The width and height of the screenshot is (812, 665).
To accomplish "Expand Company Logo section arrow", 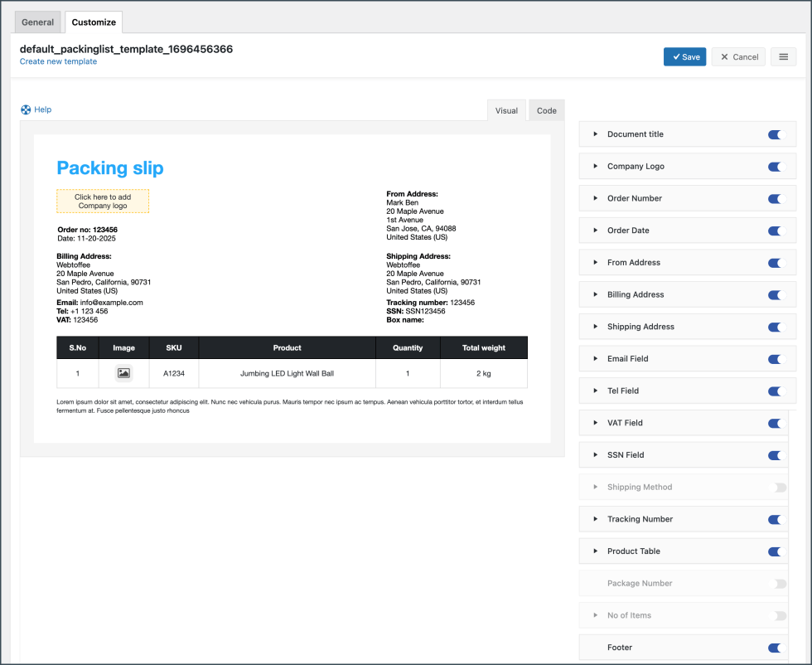I will point(596,167).
